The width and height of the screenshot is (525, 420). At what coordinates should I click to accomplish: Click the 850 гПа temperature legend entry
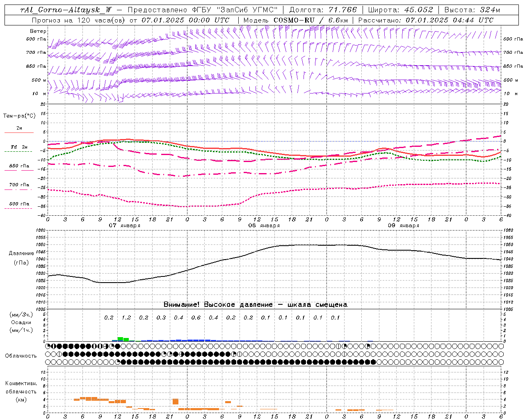19,167
